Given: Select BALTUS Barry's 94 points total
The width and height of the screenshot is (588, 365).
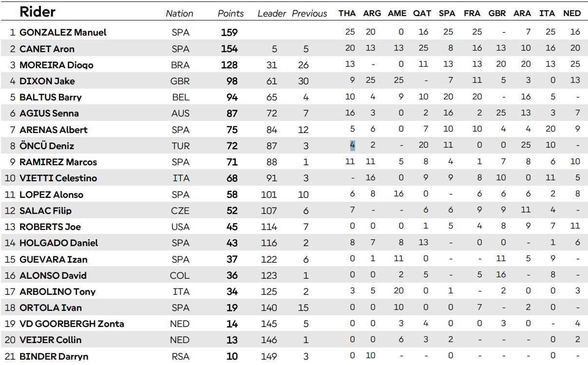Looking at the screenshot, I should 232,97.
